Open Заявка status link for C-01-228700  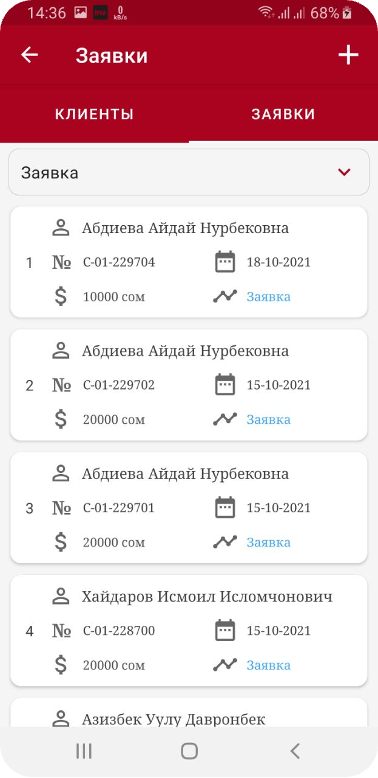coord(268,665)
